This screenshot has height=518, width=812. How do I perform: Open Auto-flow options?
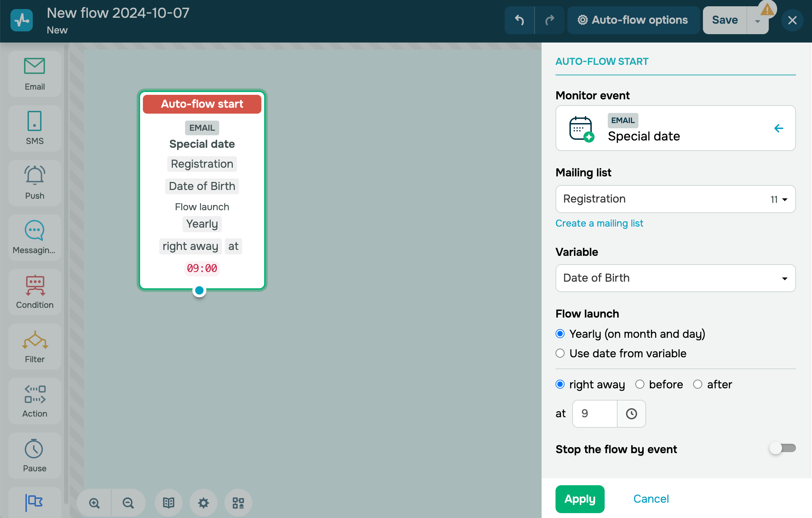(x=633, y=20)
